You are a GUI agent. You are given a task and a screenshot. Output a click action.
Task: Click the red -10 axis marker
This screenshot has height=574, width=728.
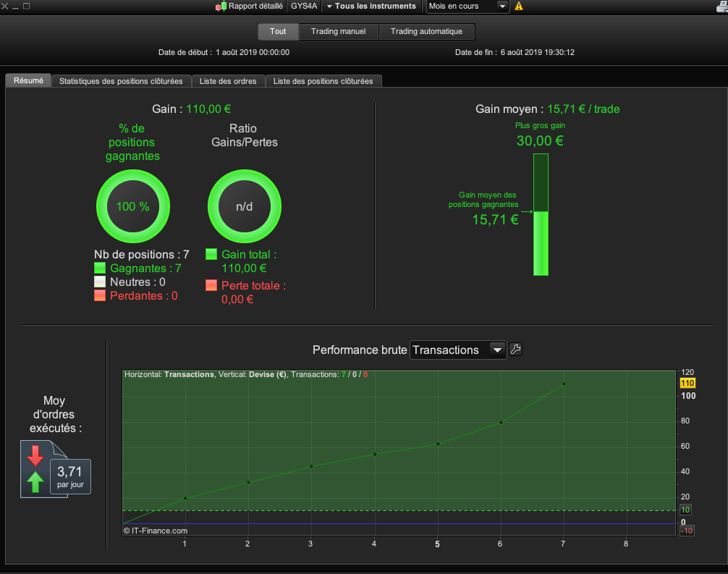click(687, 531)
